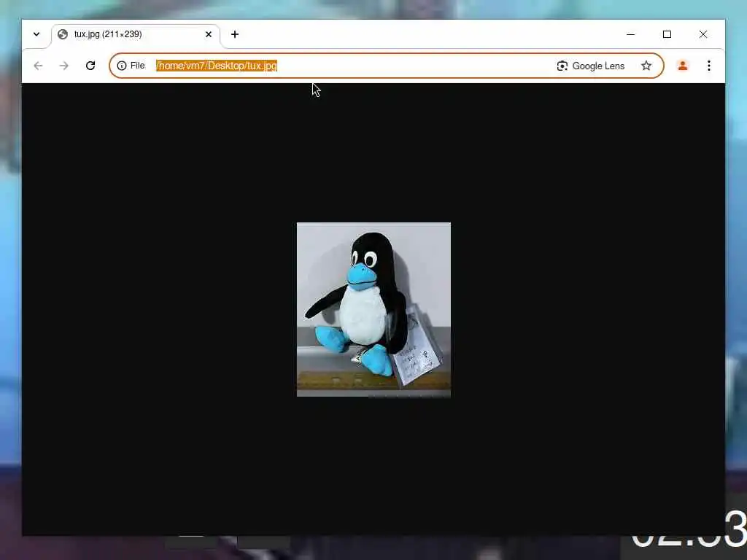Maximize the Chrome window

point(667,34)
